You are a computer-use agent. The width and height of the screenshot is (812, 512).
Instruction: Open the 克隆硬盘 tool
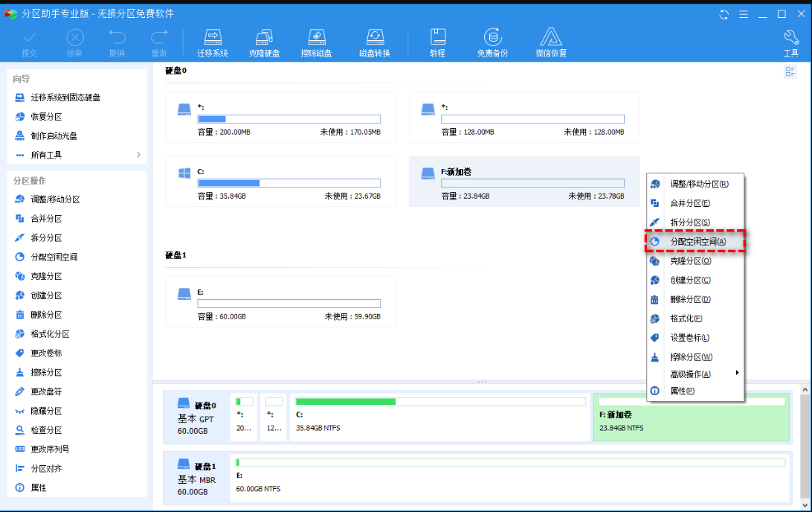[264, 42]
